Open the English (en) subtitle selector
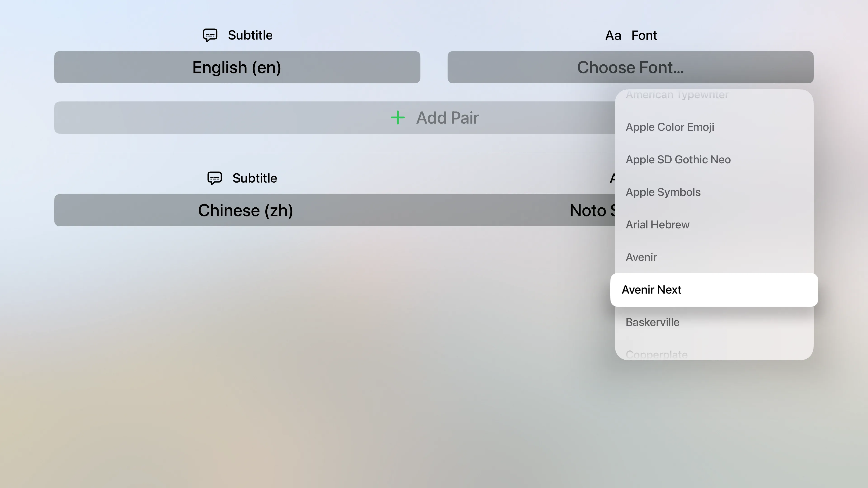 point(237,67)
